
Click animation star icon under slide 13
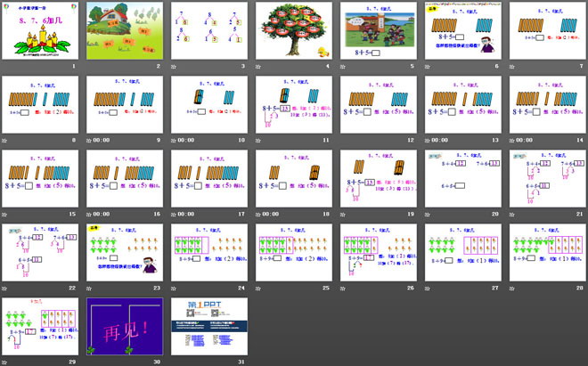pyautogui.click(x=427, y=140)
